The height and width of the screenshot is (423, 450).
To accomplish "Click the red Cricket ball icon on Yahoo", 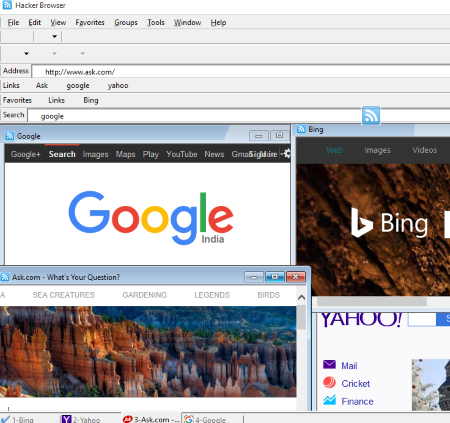I will coord(329,382).
